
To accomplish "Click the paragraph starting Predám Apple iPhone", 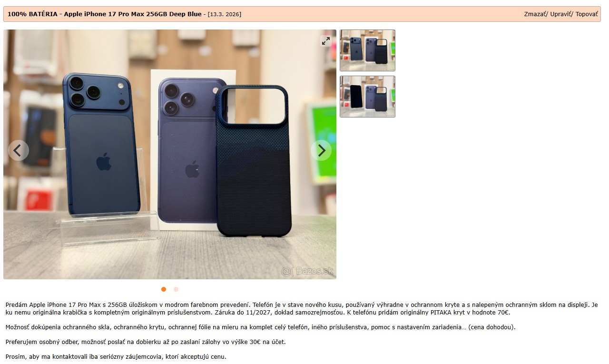I will coord(302,309).
